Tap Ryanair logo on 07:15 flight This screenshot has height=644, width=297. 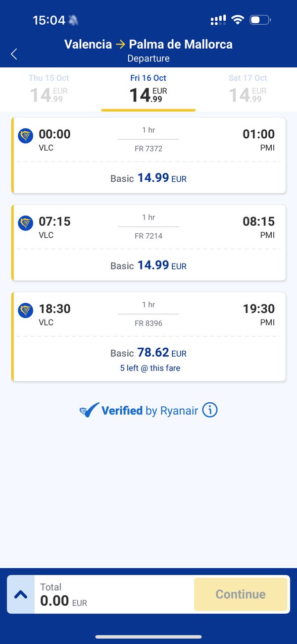click(26, 223)
